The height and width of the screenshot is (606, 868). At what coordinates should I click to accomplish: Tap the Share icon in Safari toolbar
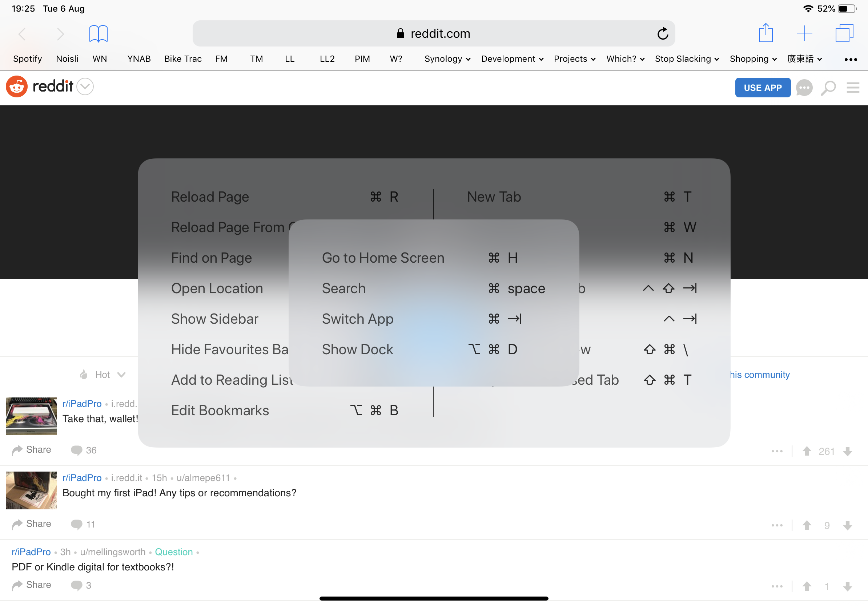coord(765,33)
